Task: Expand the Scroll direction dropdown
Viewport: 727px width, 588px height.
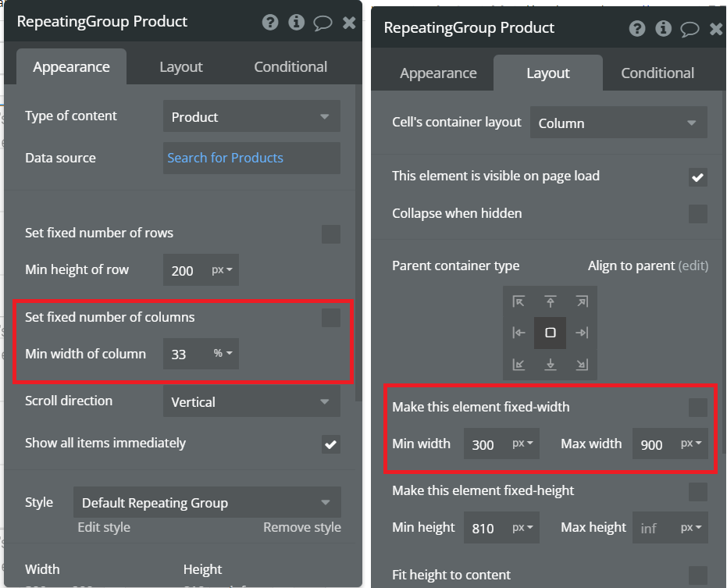Action: pyautogui.click(x=251, y=402)
